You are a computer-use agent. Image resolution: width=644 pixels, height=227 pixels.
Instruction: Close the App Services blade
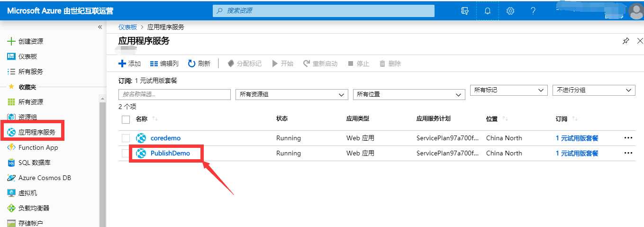coord(640,41)
